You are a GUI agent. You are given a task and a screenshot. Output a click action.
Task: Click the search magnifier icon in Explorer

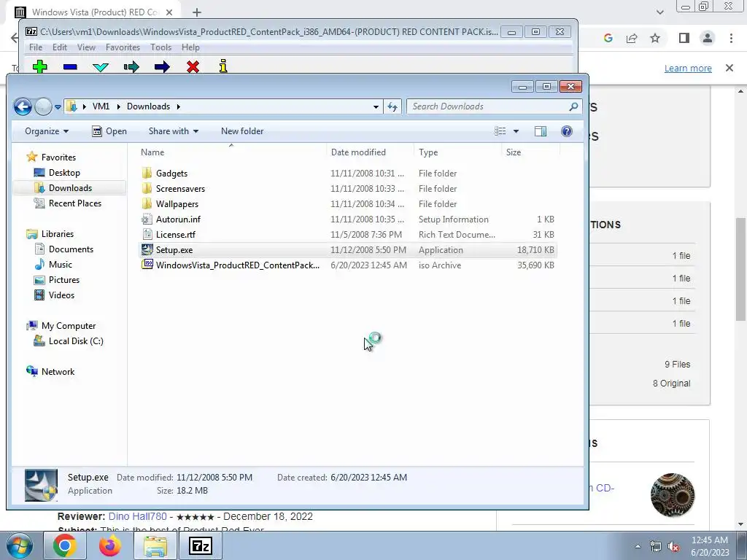(x=573, y=106)
